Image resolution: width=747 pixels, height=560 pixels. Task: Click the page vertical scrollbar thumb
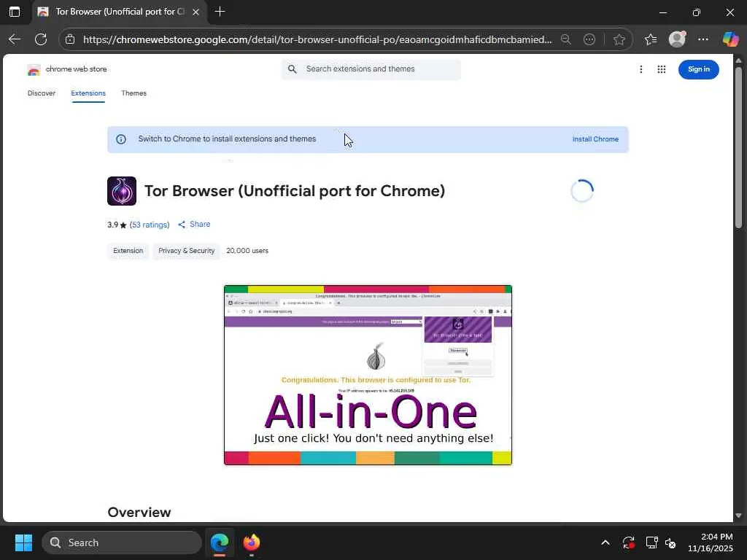coord(738,147)
